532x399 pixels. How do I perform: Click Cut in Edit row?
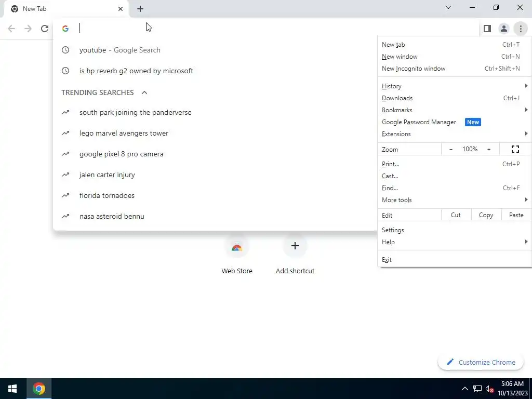(x=456, y=215)
